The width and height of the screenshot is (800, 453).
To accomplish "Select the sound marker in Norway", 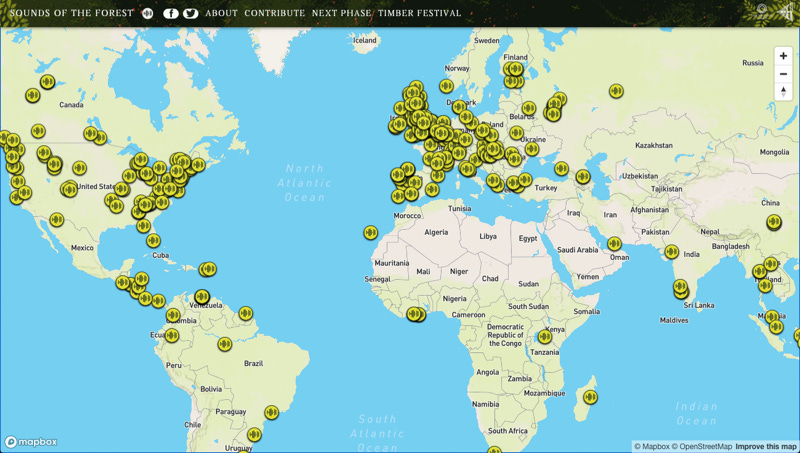I will tap(446, 86).
